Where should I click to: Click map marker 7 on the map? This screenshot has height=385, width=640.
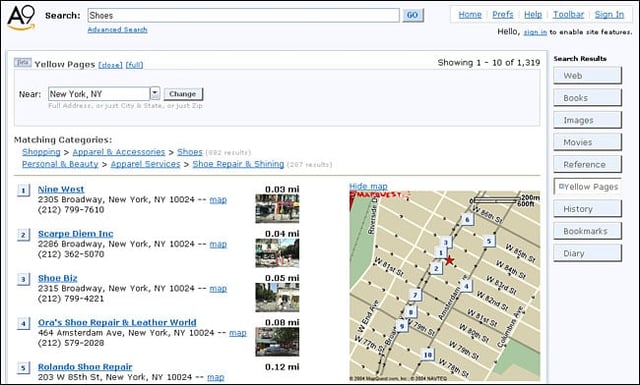point(415,295)
